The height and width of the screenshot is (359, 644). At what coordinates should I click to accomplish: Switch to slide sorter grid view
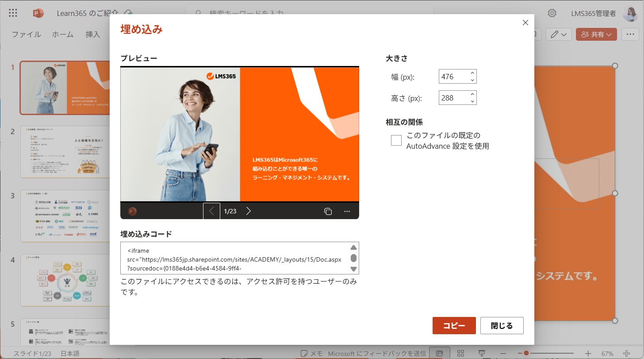460,353
